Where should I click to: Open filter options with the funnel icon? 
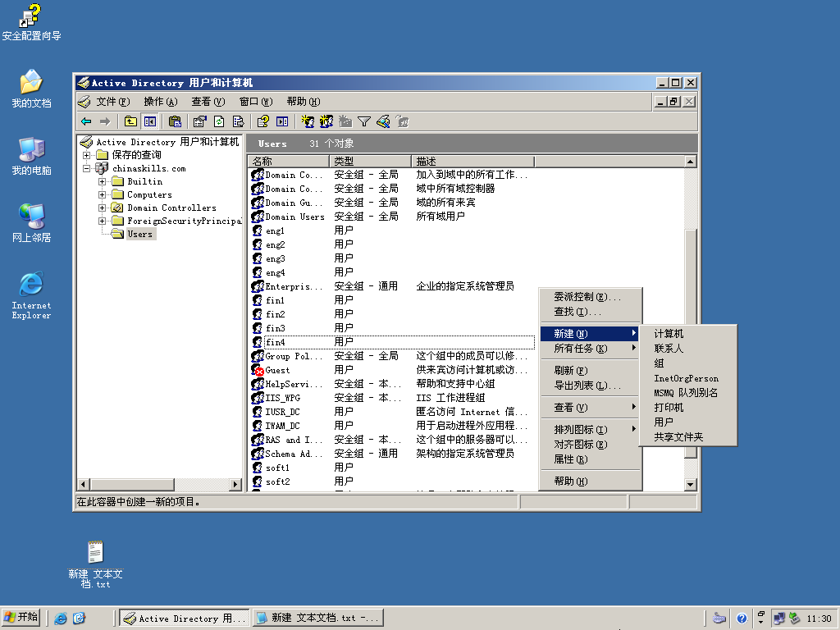coord(364,121)
